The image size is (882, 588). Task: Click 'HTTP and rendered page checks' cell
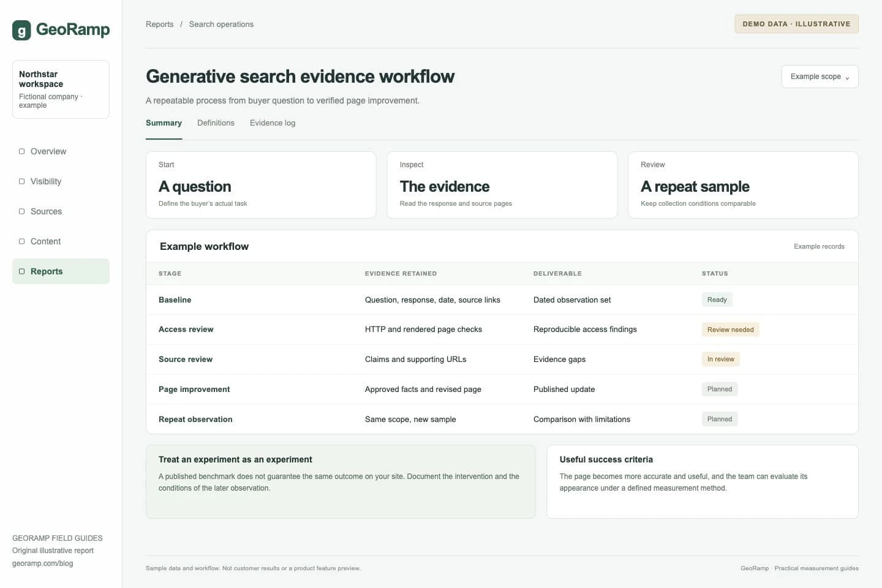coord(423,330)
